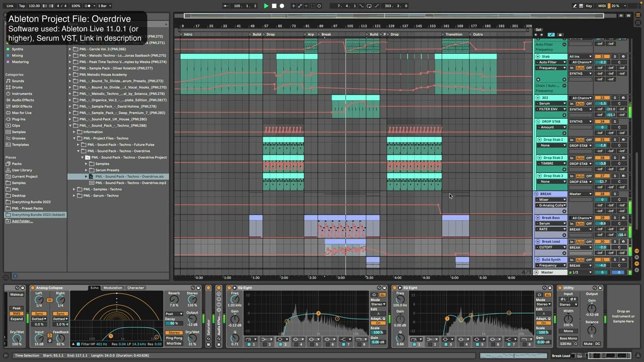
Task: Click the Echo Feedback knob
Action: tap(60, 338)
